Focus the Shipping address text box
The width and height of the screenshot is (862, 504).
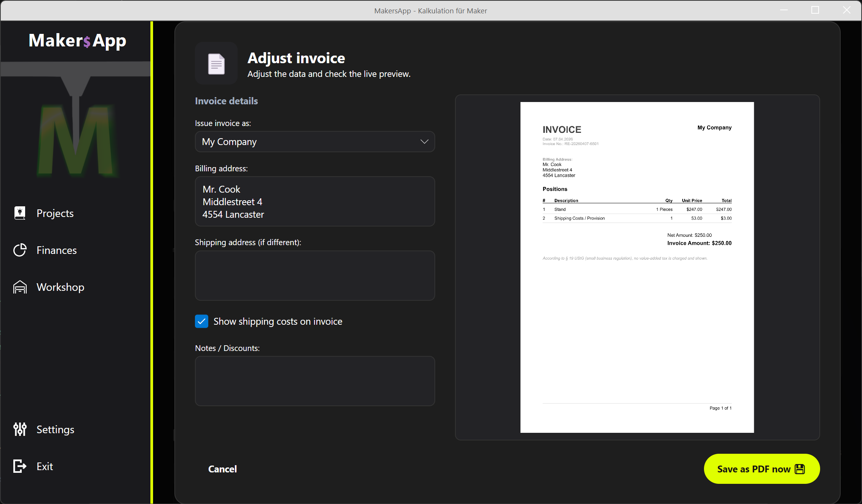pyautogui.click(x=314, y=275)
